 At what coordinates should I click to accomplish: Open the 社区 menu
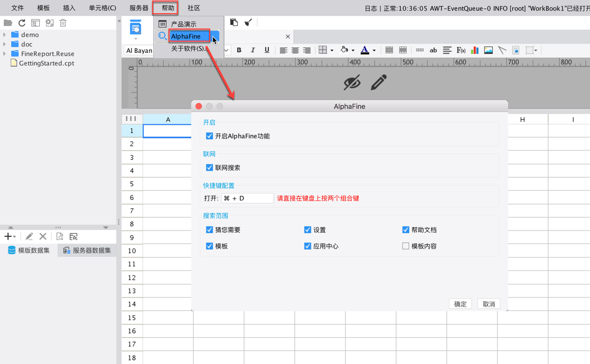(194, 8)
